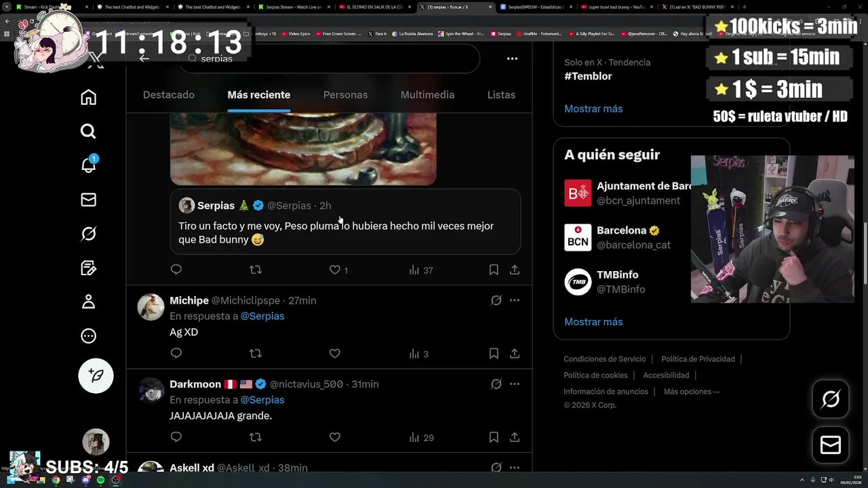The image size is (868, 488).
Task: Open search options three-dot menu
Action: coord(512,58)
